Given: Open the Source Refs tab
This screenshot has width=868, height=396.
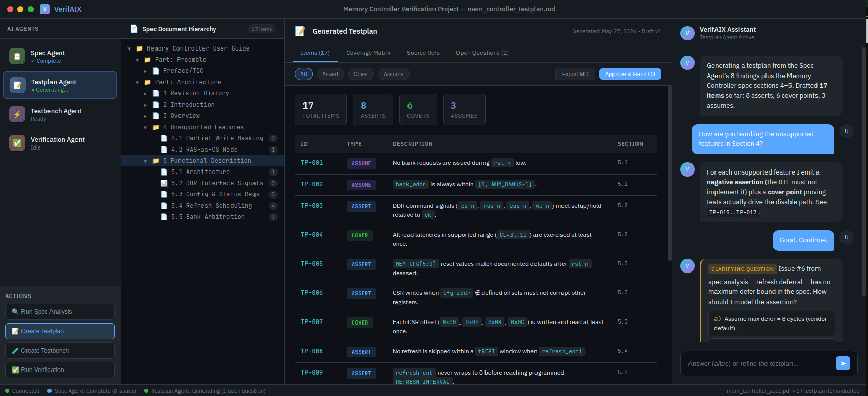Looking at the screenshot, I should pos(423,53).
